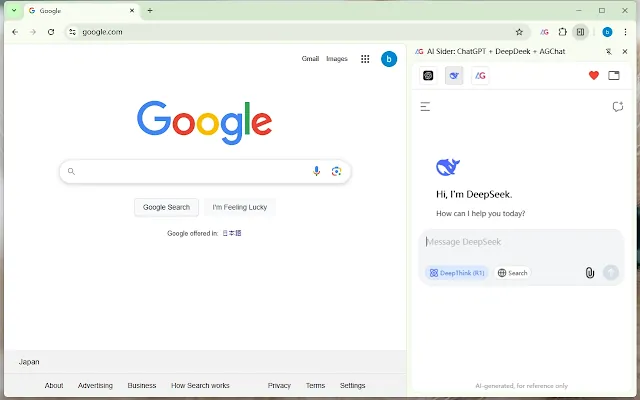Switch to the AGChat tab icon
The image size is (640, 400).
[480, 76]
